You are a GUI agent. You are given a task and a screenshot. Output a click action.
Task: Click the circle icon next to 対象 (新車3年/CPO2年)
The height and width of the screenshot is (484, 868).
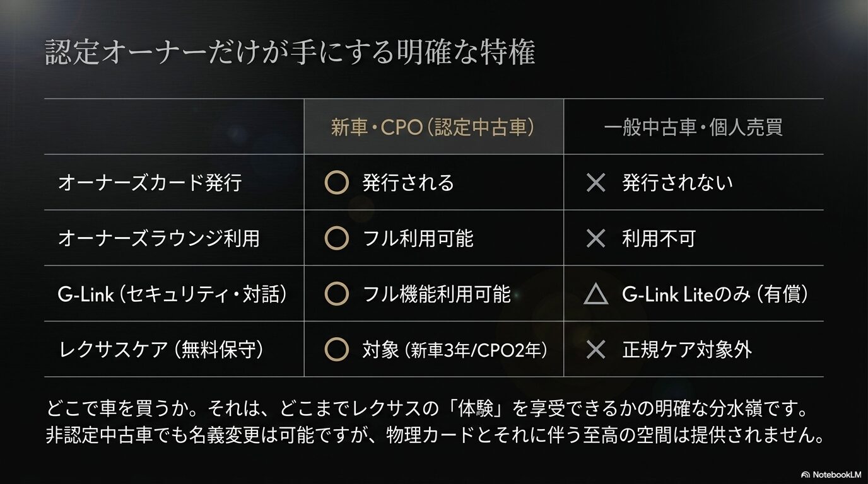click(336, 349)
